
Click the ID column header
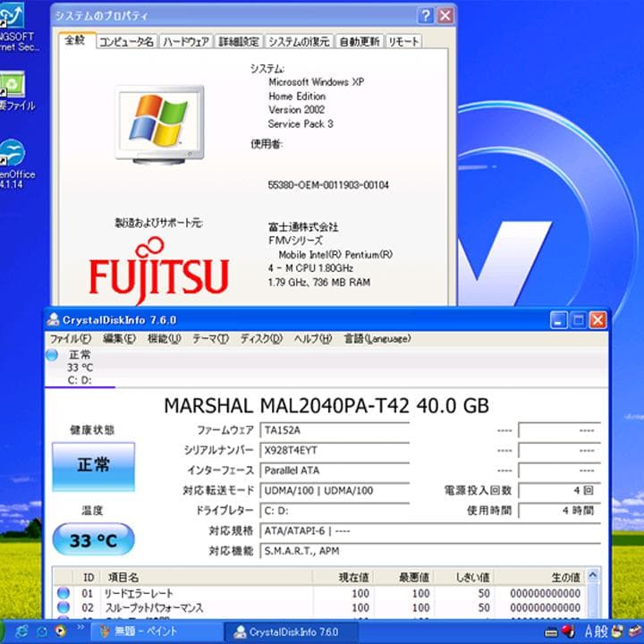pos(87,577)
